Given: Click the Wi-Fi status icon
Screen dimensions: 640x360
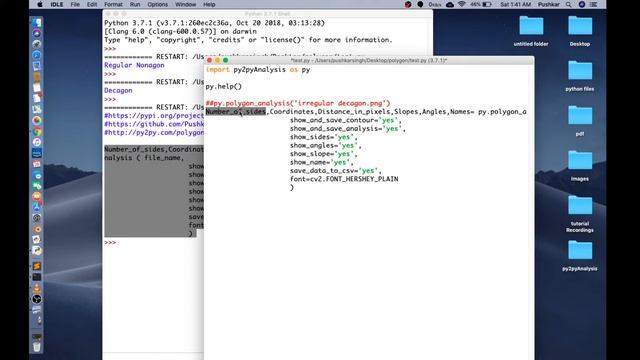Looking at the screenshot, I should click(462, 4).
